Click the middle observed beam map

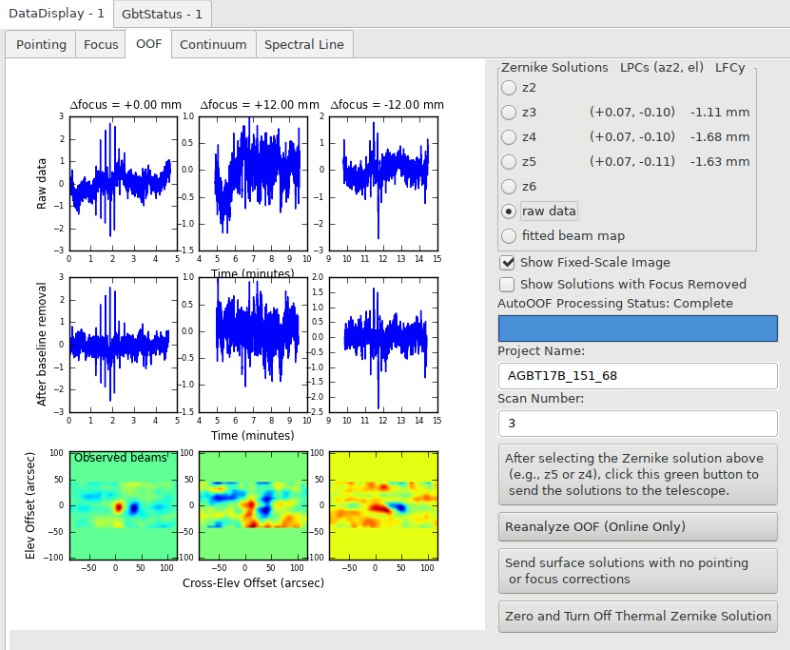(x=253, y=505)
